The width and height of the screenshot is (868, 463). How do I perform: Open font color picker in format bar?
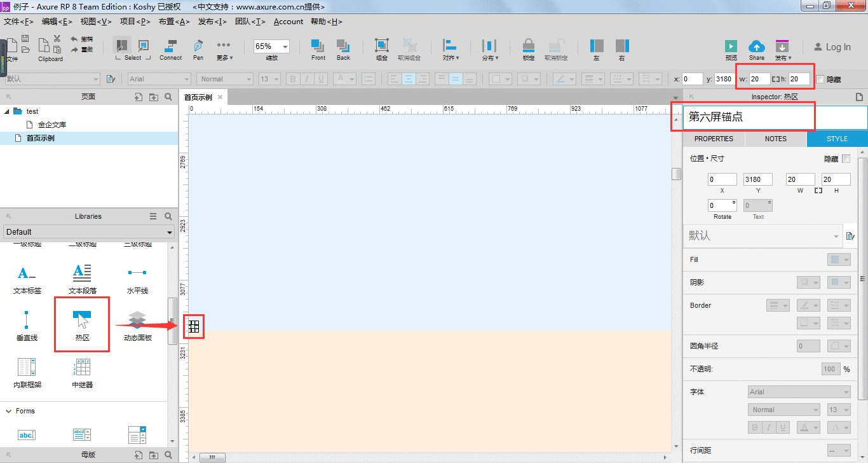(x=344, y=79)
